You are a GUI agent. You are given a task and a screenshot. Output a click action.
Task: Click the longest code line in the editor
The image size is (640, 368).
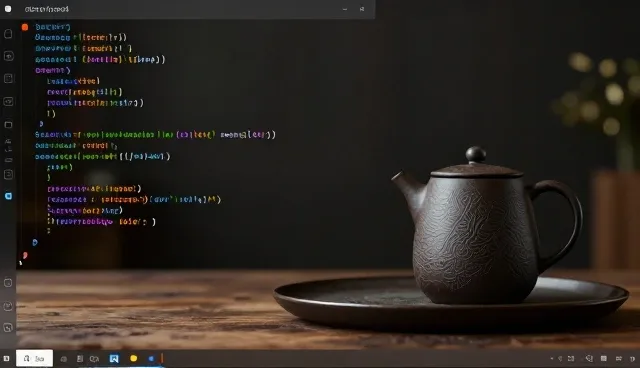pyautogui.click(x=155, y=134)
